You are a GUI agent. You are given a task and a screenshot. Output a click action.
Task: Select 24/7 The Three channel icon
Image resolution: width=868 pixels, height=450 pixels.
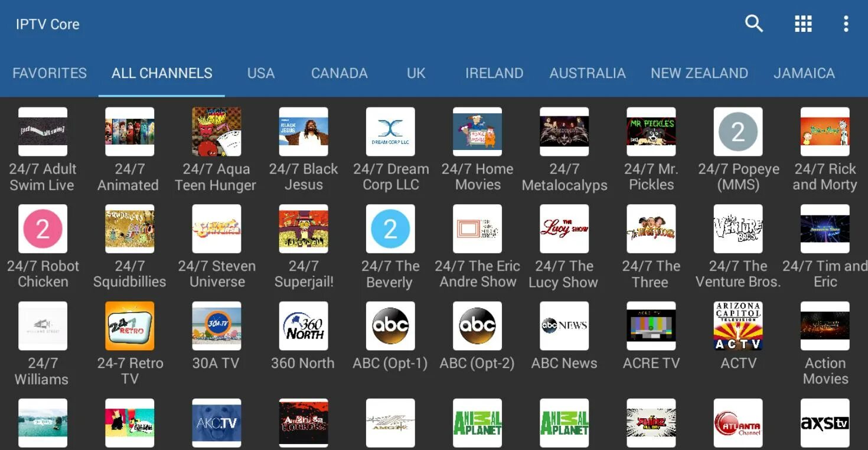coord(651,229)
